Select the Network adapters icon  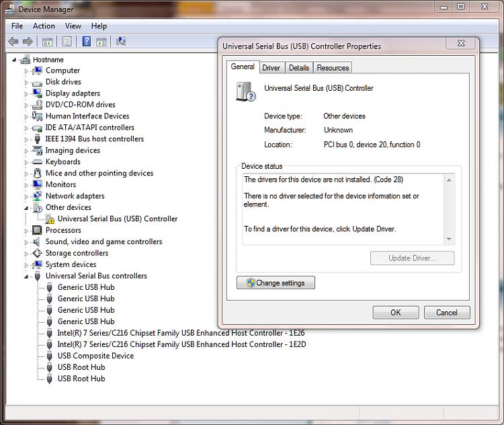(x=37, y=196)
